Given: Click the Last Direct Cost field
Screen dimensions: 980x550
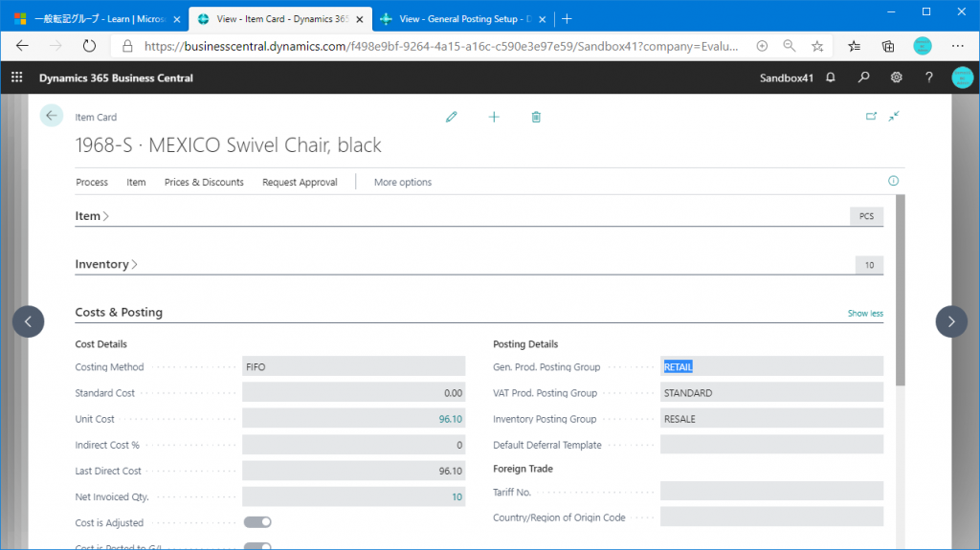Looking at the screenshot, I should (354, 471).
